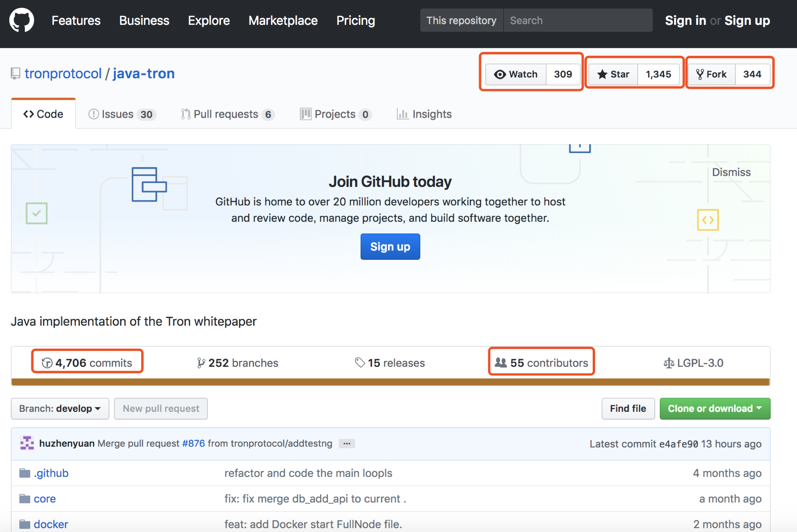Open Explore in the top navigation

click(x=209, y=21)
